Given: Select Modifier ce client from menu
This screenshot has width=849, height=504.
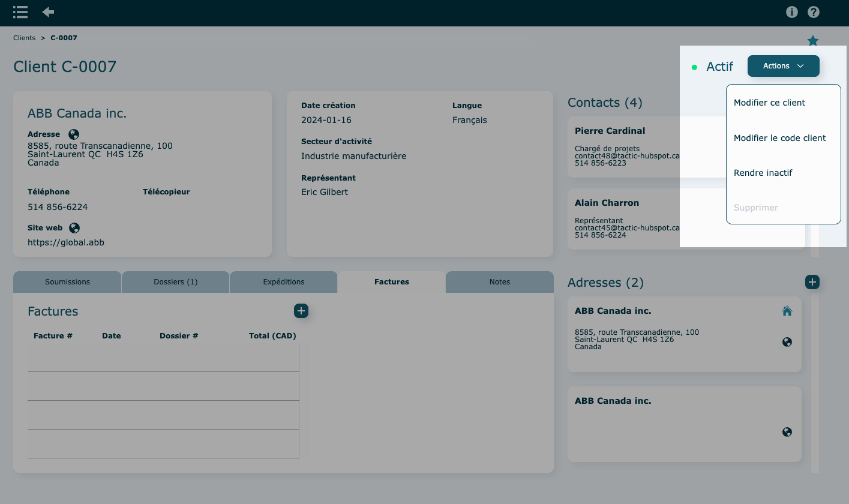Looking at the screenshot, I should coord(769,103).
